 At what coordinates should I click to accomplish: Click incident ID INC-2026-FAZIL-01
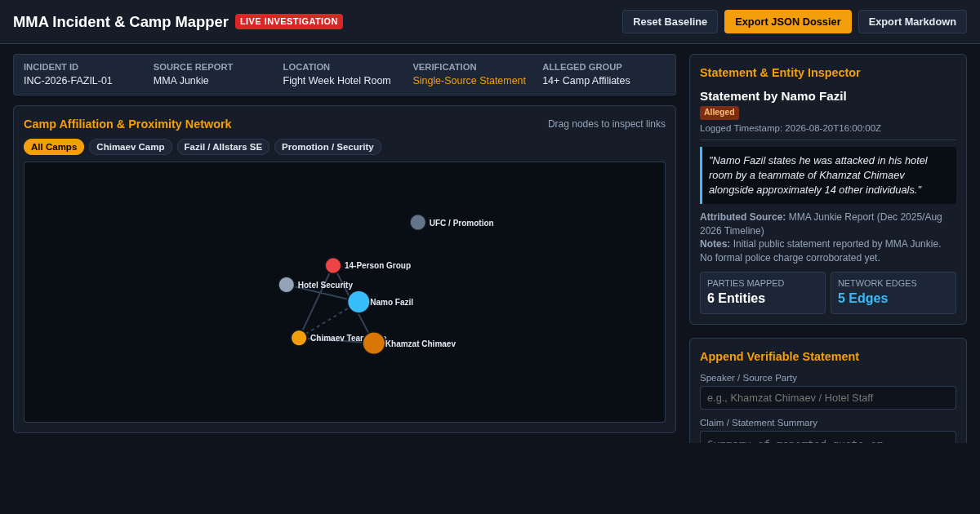pyautogui.click(x=68, y=81)
